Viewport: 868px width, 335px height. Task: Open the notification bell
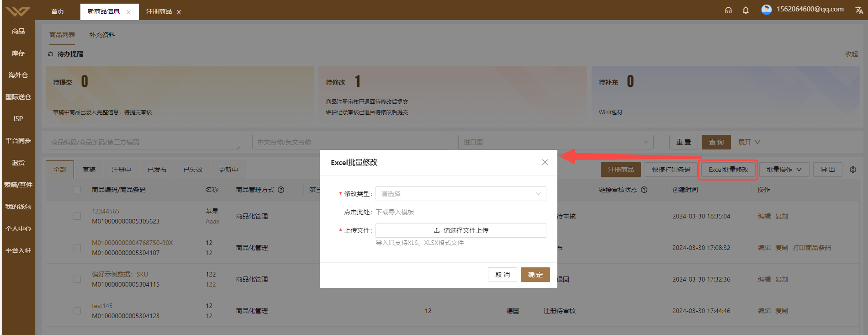pos(746,10)
